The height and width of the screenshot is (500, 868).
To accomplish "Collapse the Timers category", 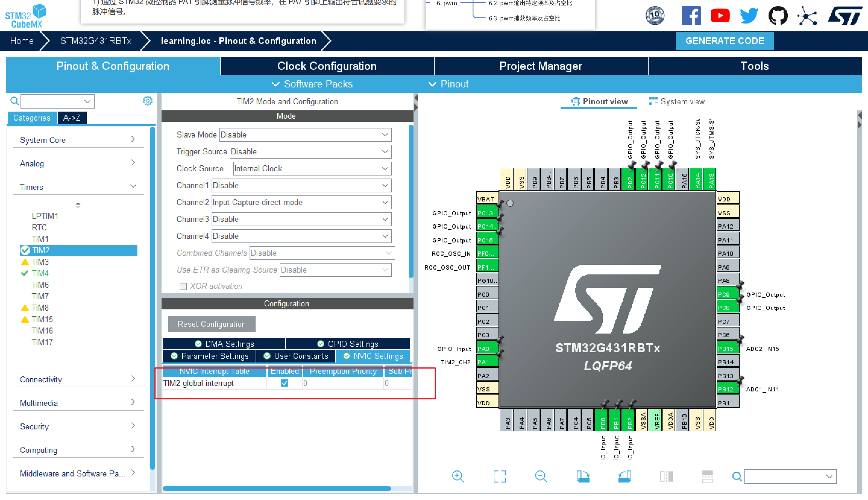I will tap(78, 187).
